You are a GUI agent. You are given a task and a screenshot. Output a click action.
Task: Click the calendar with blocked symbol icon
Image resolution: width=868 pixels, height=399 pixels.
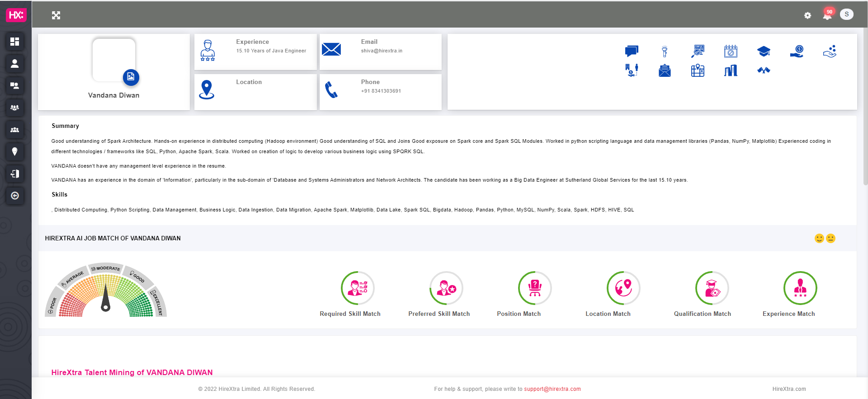click(x=731, y=51)
